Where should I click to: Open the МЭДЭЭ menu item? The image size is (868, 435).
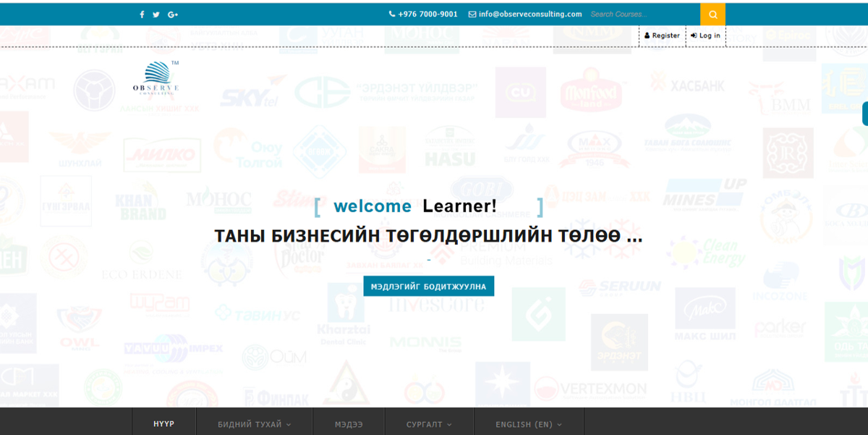click(x=349, y=424)
